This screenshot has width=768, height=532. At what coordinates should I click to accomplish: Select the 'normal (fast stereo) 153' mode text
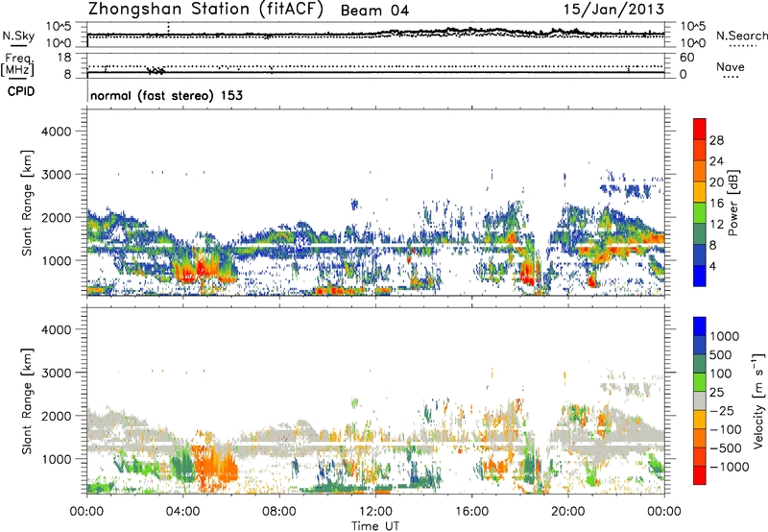[166, 95]
